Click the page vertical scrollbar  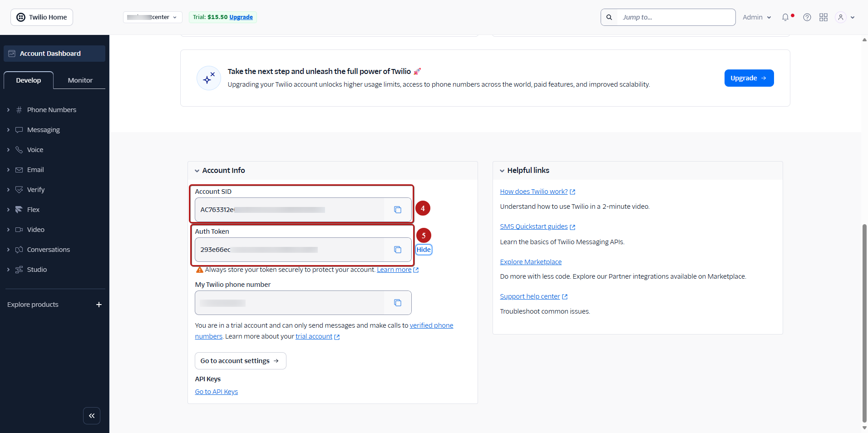click(864, 323)
